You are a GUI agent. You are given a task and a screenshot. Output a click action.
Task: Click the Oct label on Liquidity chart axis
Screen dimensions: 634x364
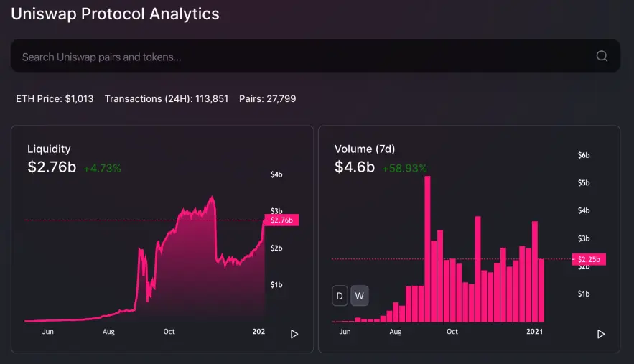(169, 331)
